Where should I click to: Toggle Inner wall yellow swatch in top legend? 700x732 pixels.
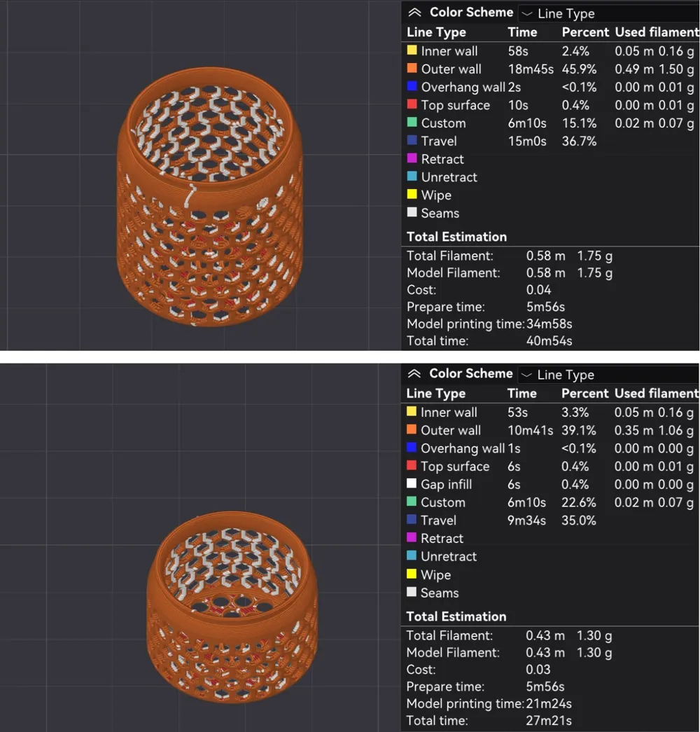[412, 50]
